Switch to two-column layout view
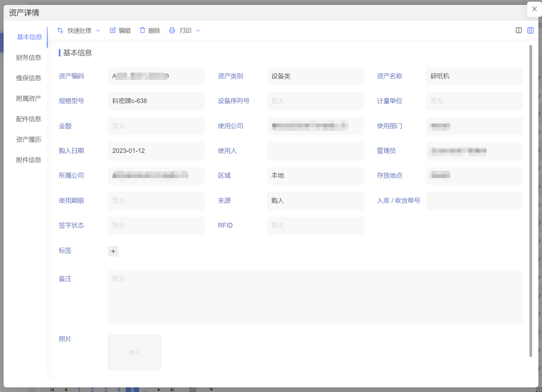The image size is (542, 392). click(518, 30)
